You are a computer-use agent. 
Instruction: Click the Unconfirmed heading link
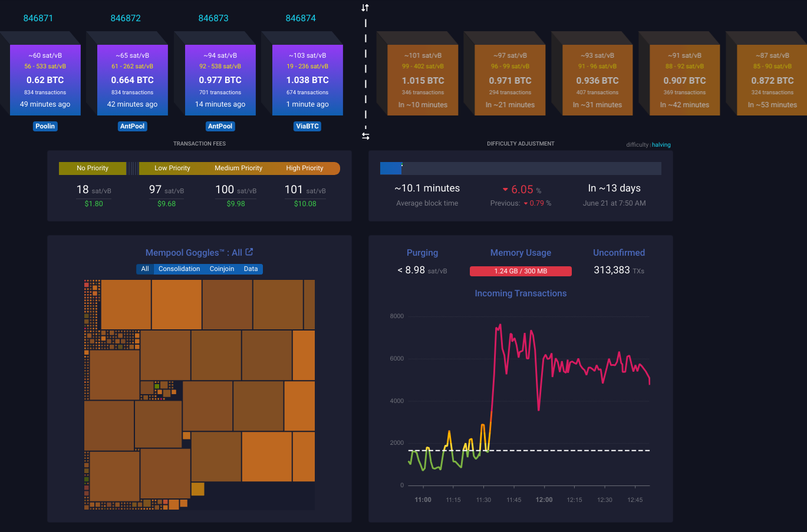(619, 253)
